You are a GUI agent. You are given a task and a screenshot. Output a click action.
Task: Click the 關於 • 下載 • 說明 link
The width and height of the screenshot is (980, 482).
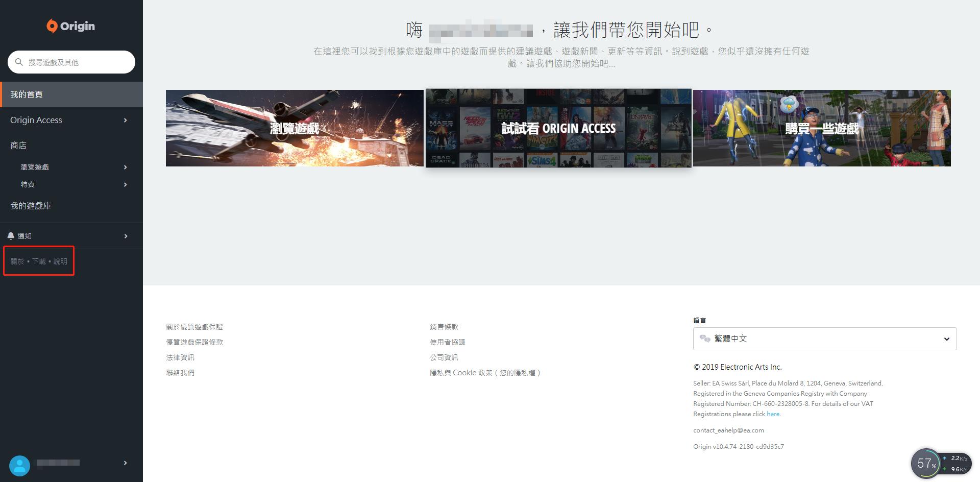click(39, 261)
